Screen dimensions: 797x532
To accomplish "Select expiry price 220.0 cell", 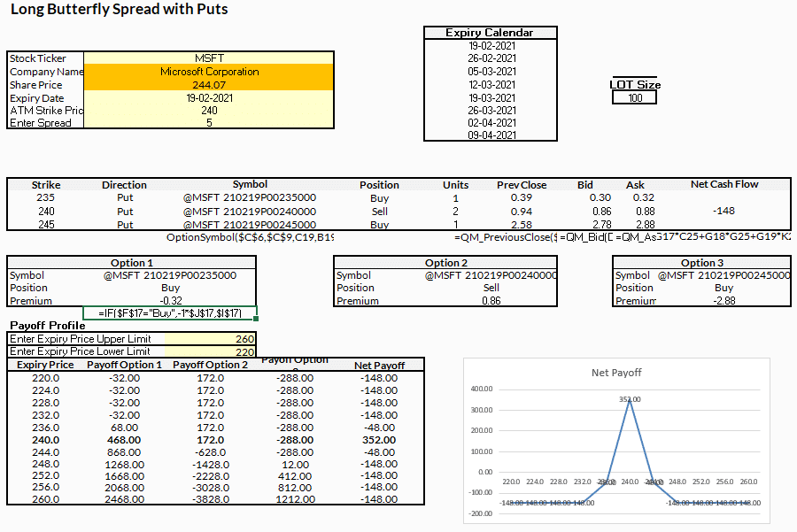I will [x=45, y=378].
